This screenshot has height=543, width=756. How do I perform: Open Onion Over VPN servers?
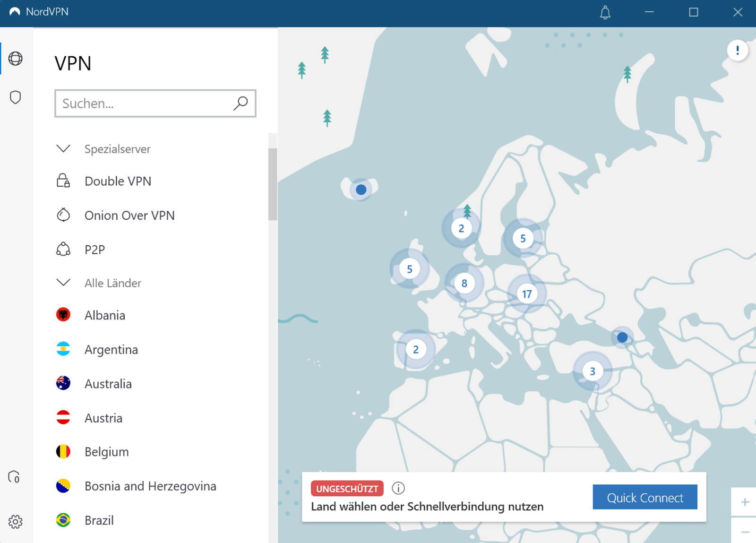tap(129, 215)
